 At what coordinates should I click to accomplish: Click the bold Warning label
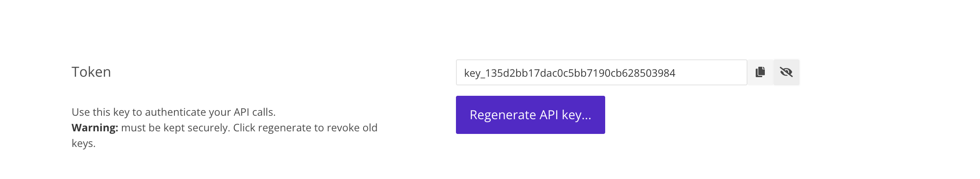coord(95,128)
